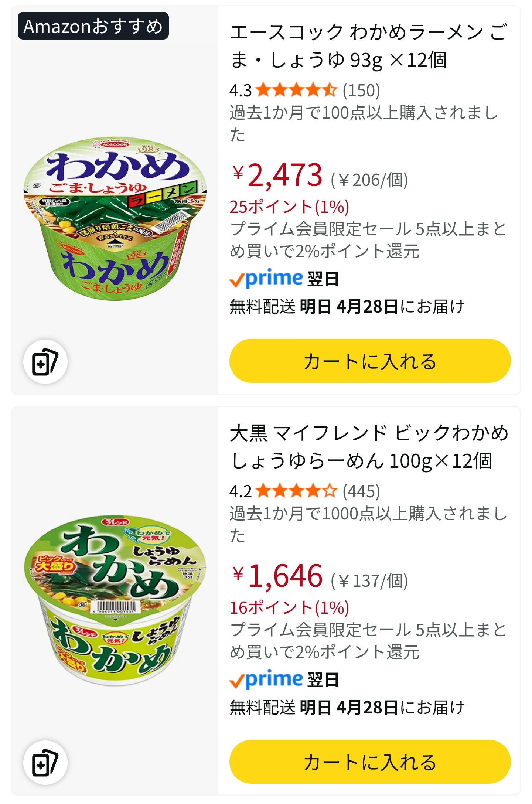This screenshot has height=804, width=532.
Task: Add エースコック わかめラーメン to the cart
Action: pos(370,361)
